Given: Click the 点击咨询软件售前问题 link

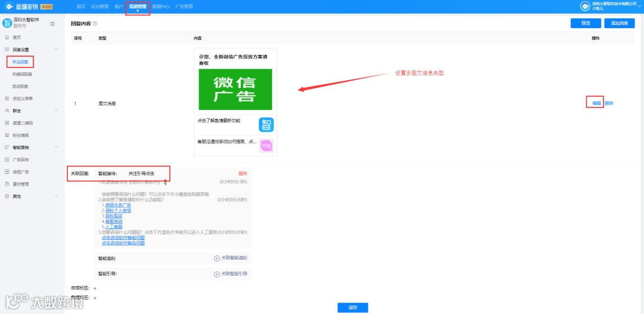Looking at the screenshot, I should tap(123, 238).
